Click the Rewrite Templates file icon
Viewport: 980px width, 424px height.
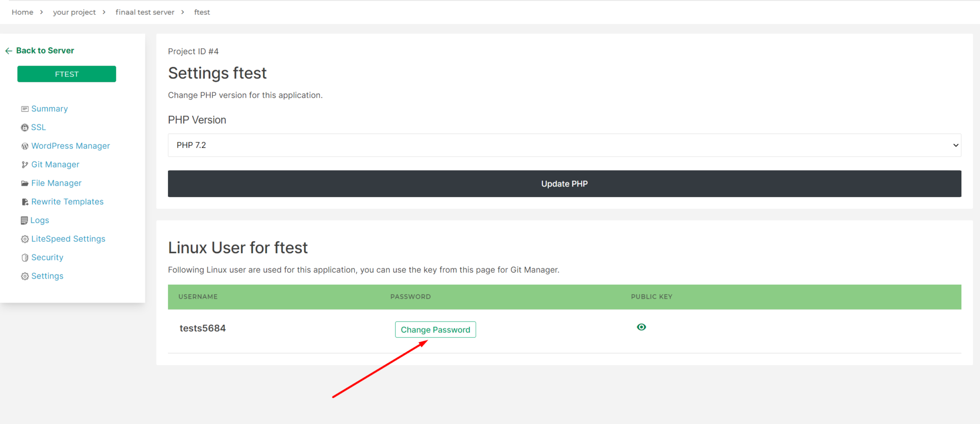point(25,202)
